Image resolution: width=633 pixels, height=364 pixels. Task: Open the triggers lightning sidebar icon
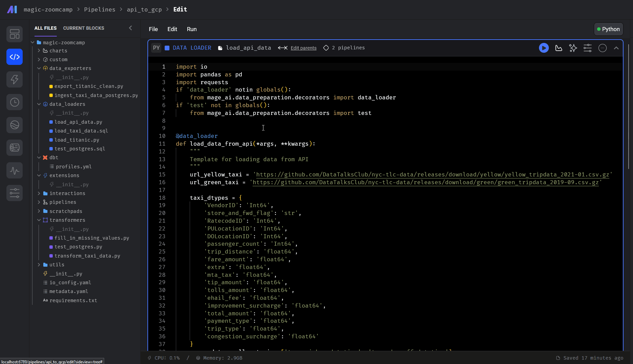[x=15, y=79]
